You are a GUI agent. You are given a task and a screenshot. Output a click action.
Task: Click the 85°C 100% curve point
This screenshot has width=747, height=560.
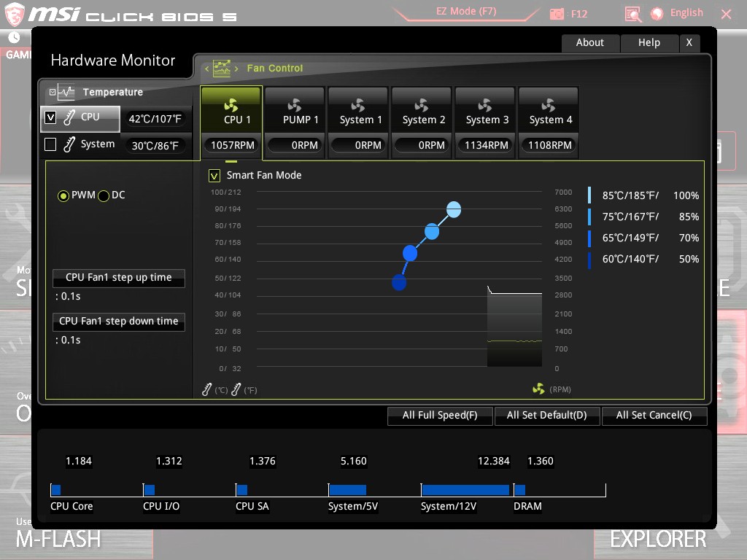pos(454,209)
